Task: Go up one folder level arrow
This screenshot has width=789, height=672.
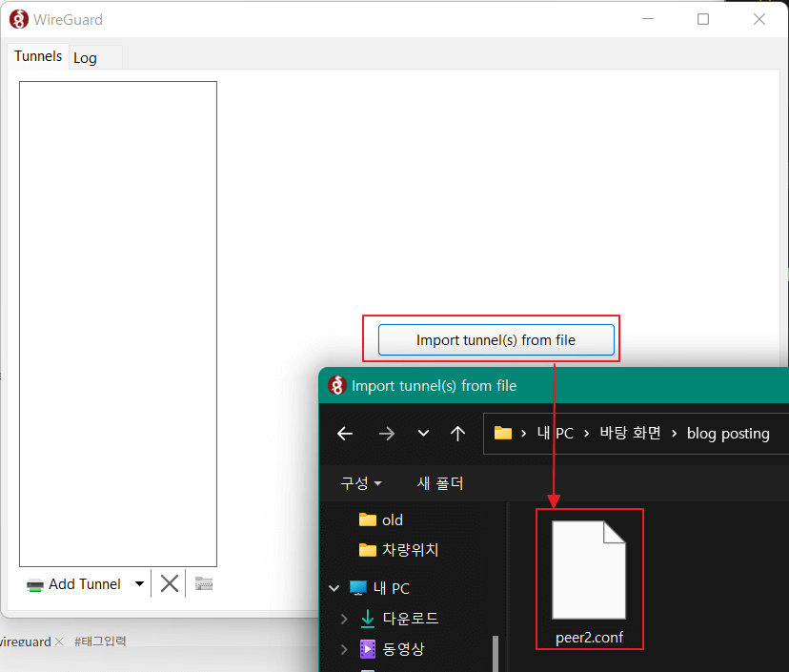Action: click(457, 434)
